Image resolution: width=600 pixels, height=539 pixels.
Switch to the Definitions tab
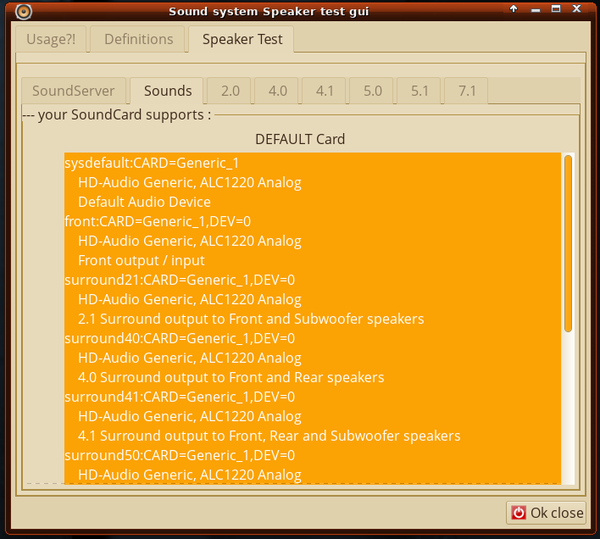click(x=139, y=40)
